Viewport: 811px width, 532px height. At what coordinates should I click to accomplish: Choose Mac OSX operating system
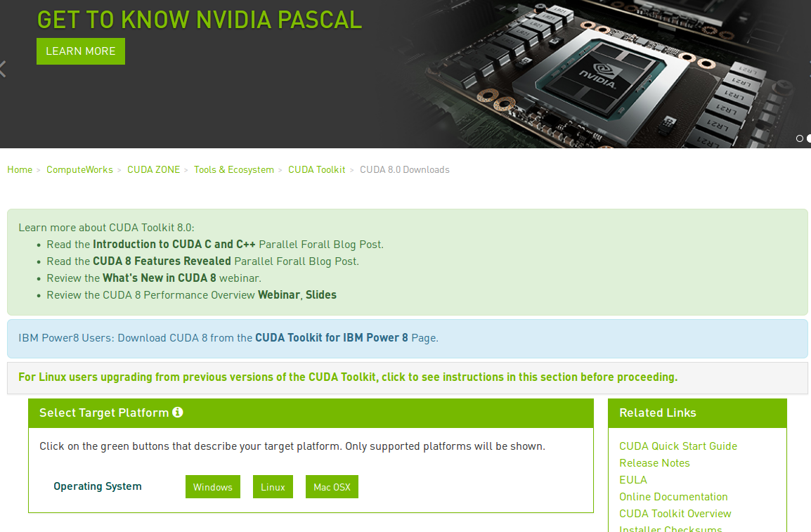(332, 487)
